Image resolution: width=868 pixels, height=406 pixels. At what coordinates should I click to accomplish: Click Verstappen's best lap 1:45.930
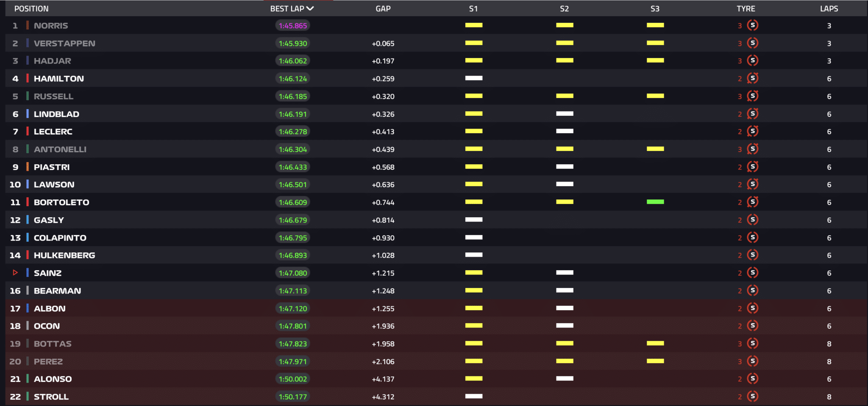[x=293, y=43]
